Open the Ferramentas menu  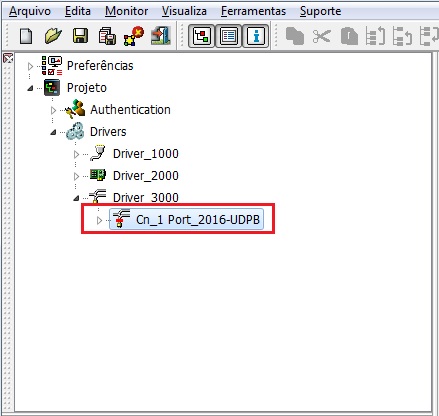click(253, 11)
